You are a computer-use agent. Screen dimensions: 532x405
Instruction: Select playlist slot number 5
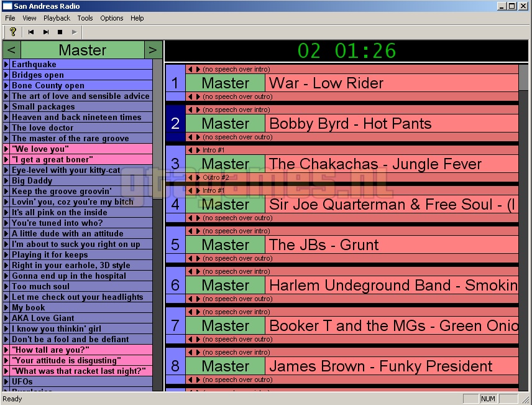pos(175,244)
